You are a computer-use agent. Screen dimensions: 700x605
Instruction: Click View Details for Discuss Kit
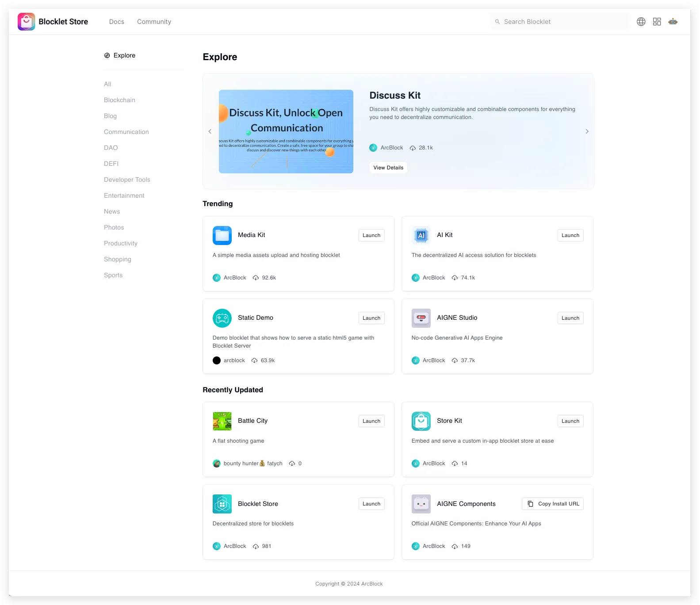388,168
